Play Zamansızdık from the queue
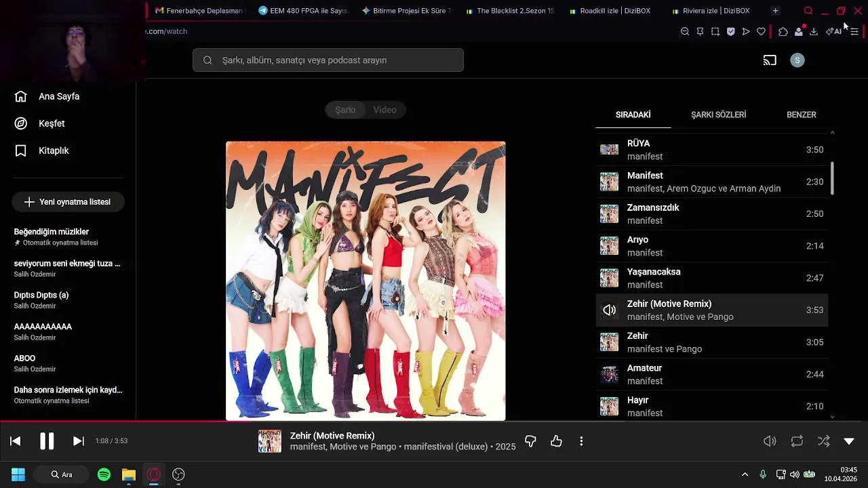The height and width of the screenshot is (488, 868). [712, 214]
